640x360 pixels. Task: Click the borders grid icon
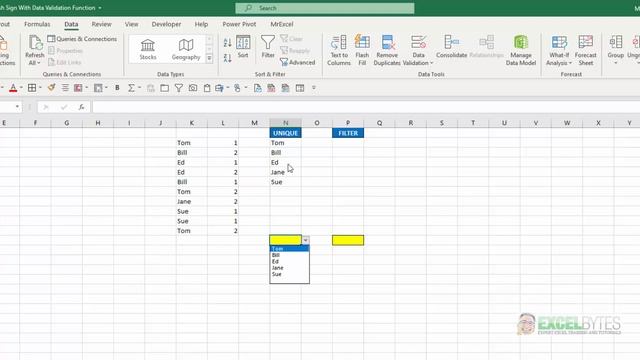(32, 88)
